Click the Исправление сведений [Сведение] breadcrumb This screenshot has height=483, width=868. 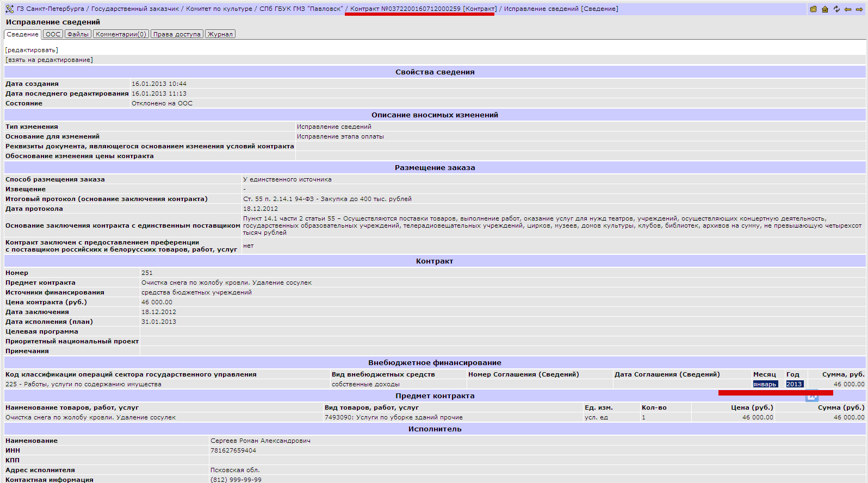tap(561, 9)
